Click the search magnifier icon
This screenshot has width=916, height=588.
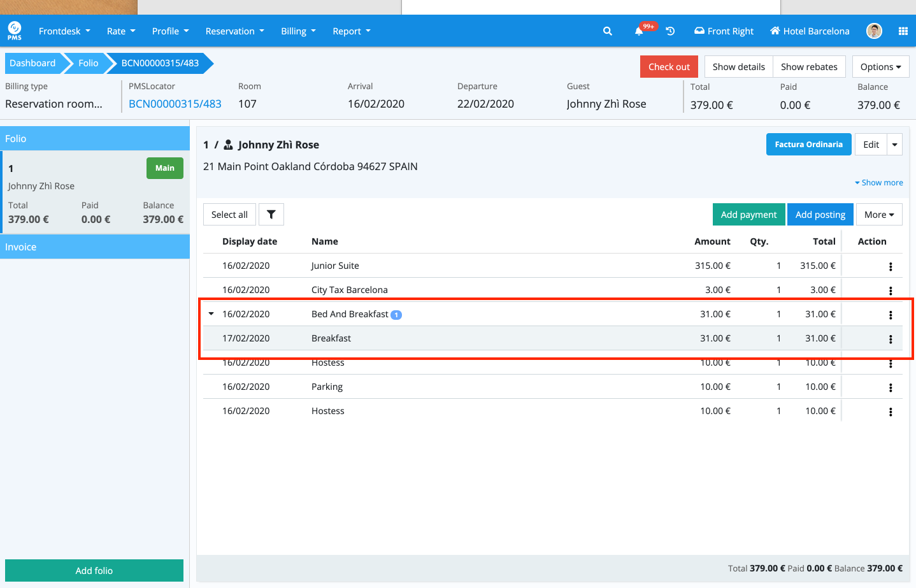tap(607, 31)
